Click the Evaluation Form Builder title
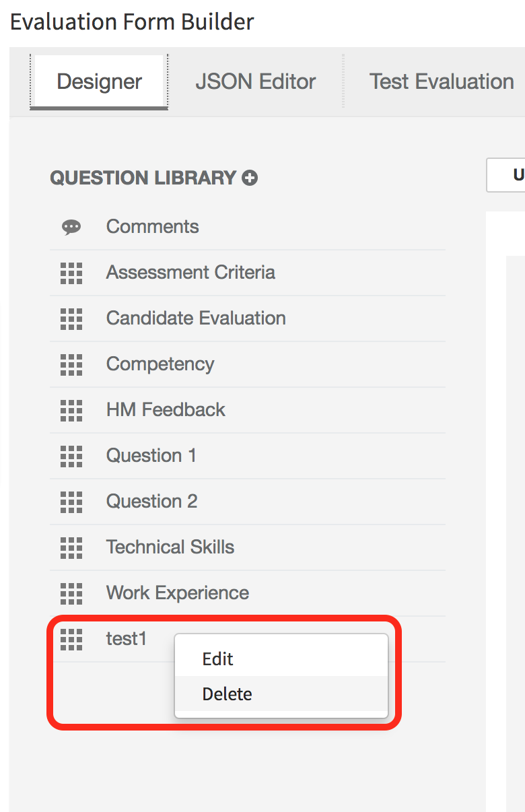Image resolution: width=525 pixels, height=812 pixels. click(132, 22)
